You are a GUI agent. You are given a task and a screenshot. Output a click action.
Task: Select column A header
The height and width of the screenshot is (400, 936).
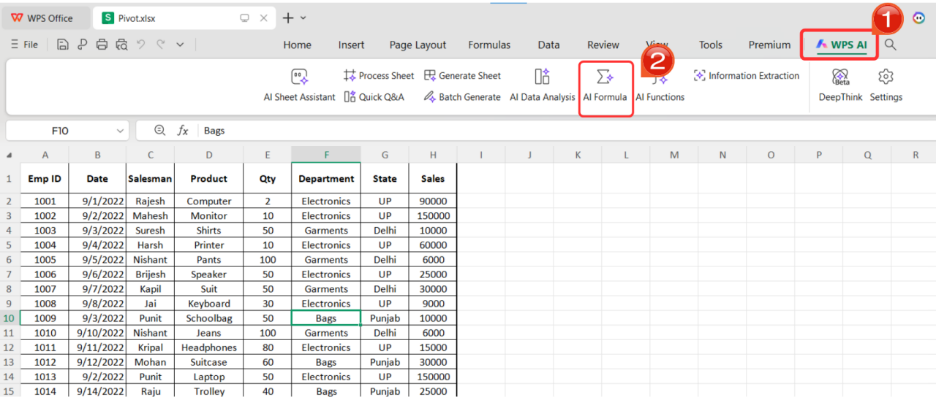pyautogui.click(x=45, y=155)
